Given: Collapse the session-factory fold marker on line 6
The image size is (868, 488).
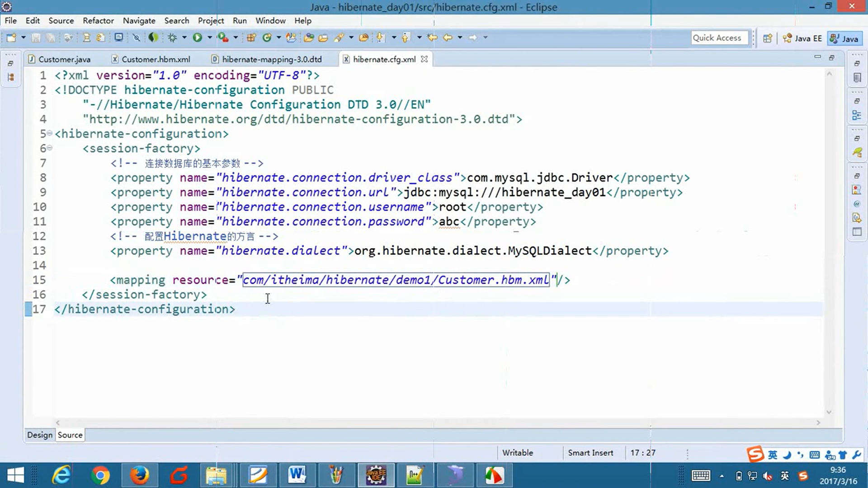Looking at the screenshot, I should [50, 148].
